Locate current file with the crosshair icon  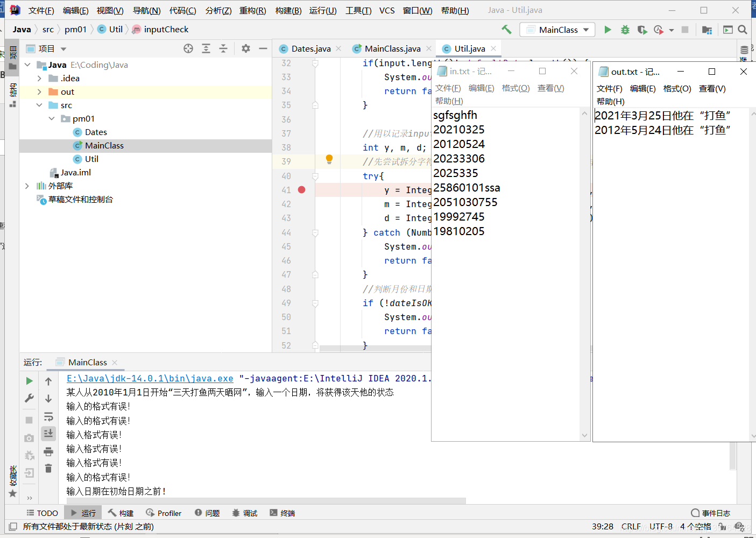tap(188, 48)
